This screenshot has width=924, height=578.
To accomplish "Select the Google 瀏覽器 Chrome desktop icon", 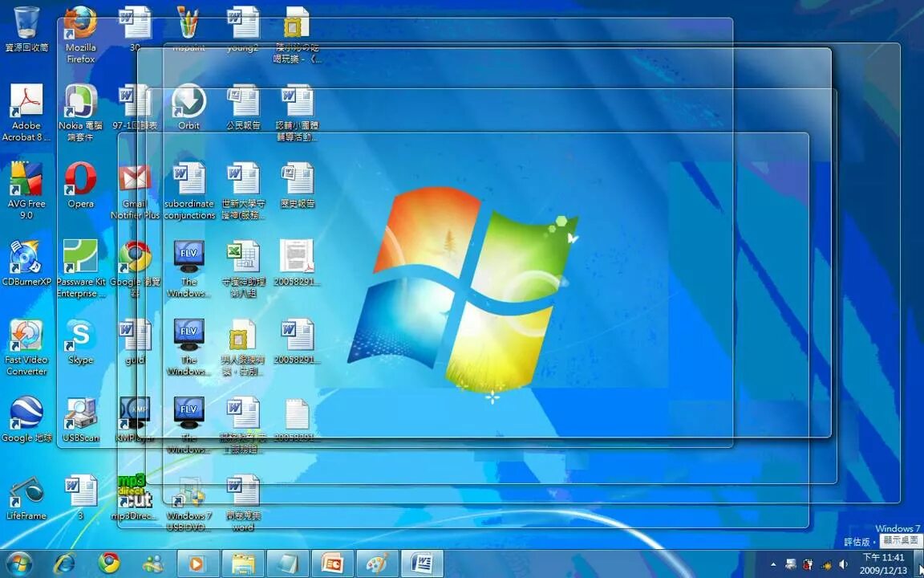I will [x=135, y=269].
